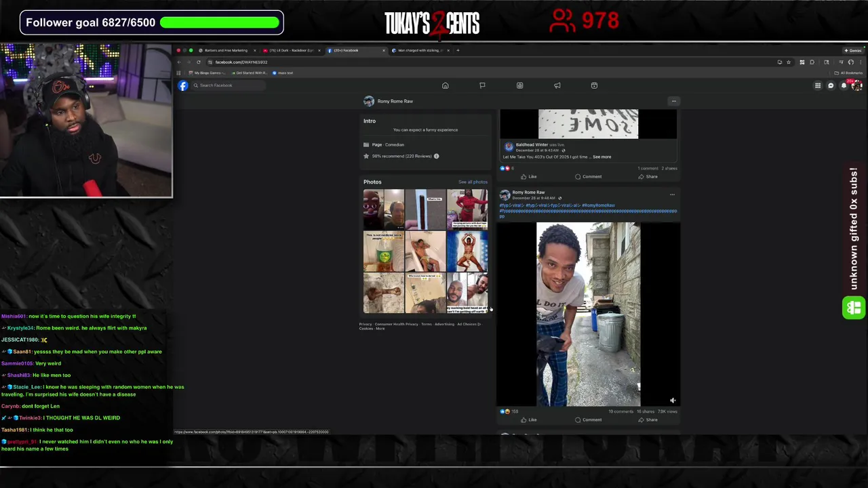The width and height of the screenshot is (868, 488).
Task: Play the alley video in post
Action: (x=588, y=314)
